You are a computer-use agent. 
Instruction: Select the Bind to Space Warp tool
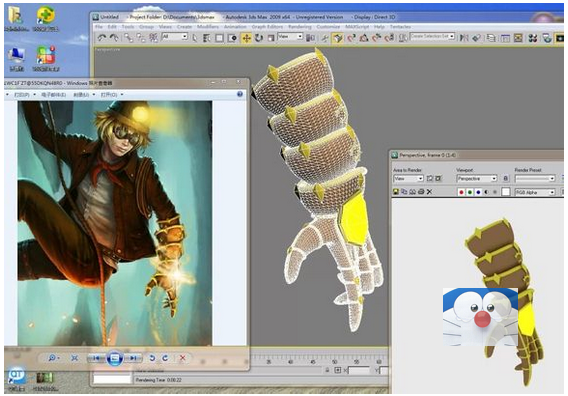pos(154,37)
